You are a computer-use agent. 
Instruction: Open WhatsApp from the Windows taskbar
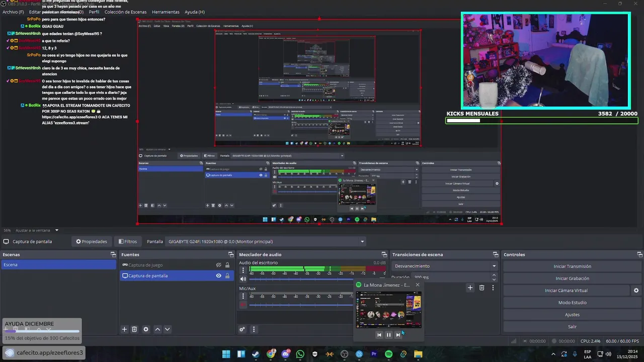tap(300, 354)
